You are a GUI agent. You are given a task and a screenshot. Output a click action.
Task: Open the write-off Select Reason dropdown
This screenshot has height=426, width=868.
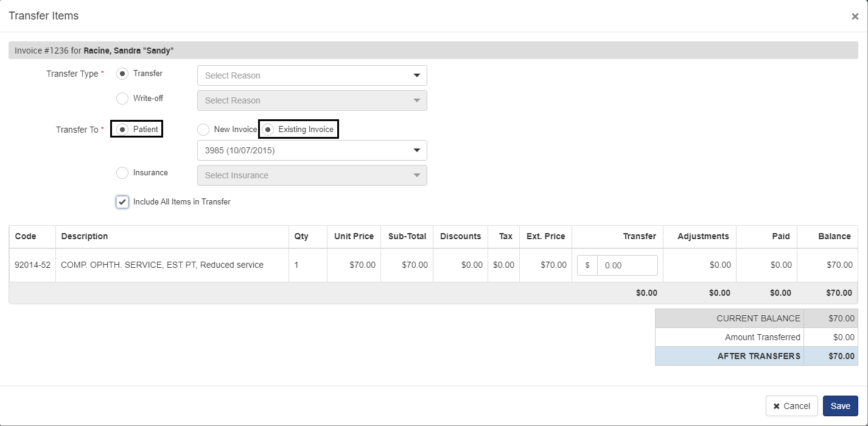(312, 100)
